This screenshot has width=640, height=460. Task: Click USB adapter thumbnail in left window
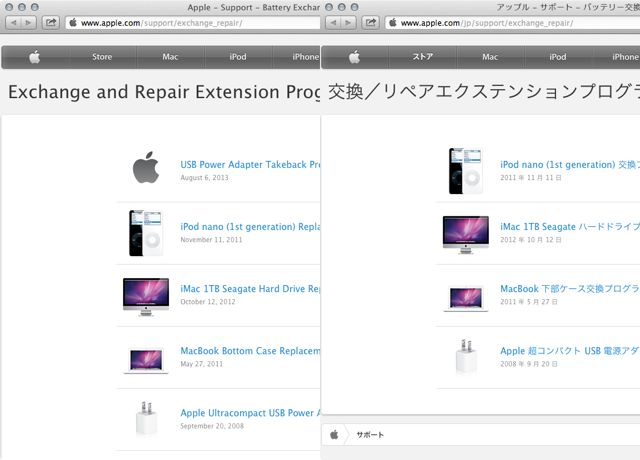click(146, 418)
